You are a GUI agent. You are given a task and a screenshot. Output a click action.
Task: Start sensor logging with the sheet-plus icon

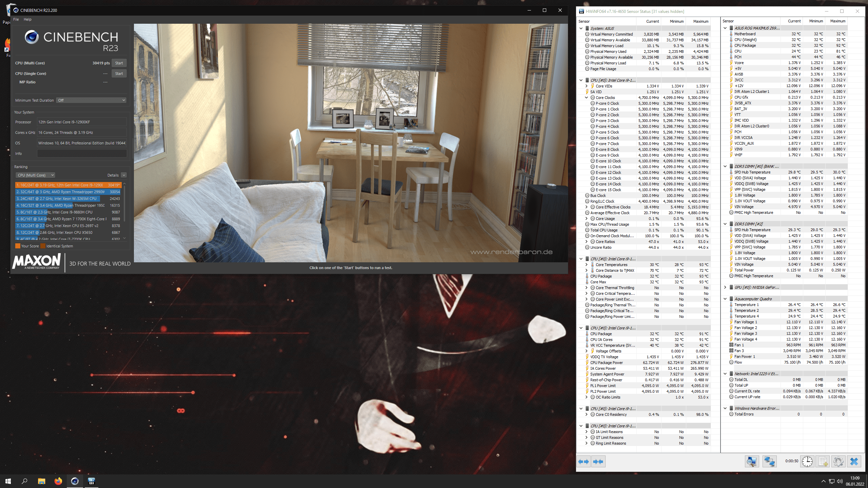tap(823, 462)
